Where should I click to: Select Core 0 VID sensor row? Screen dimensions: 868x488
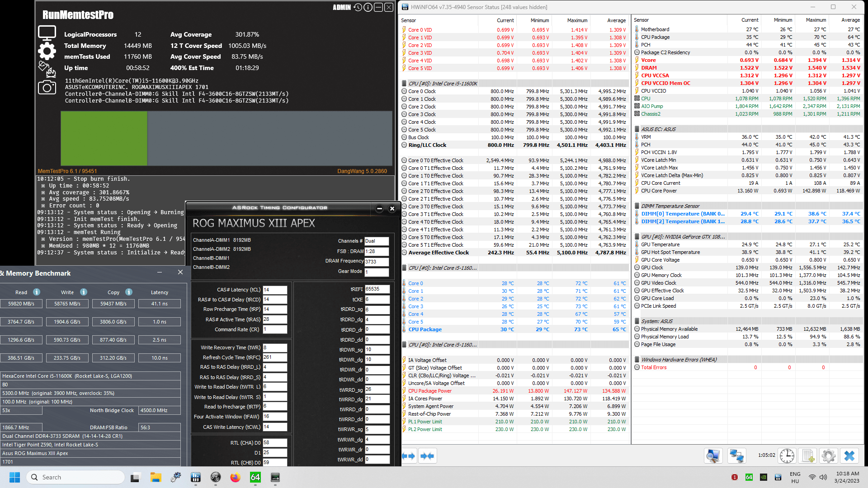click(x=515, y=30)
